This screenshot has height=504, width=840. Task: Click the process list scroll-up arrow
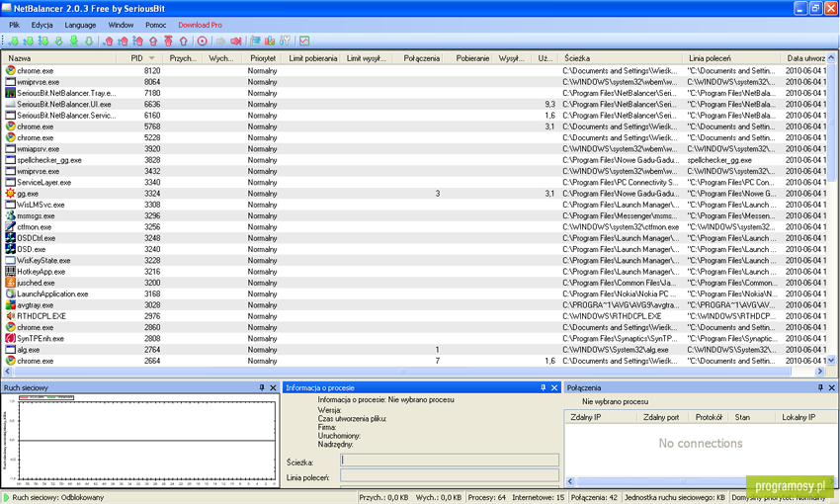[x=831, y=58]
